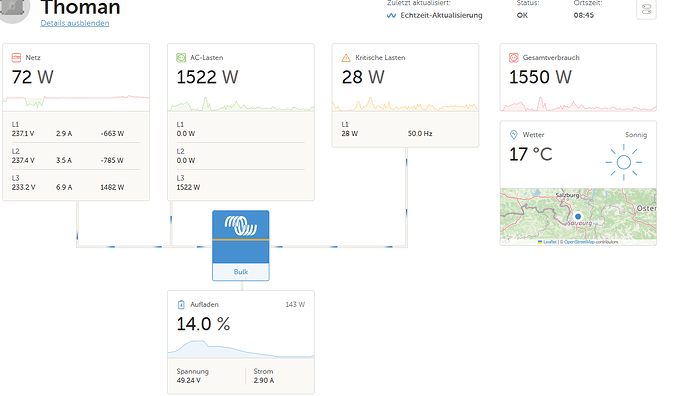This screenshot has width=689, height=396.
Task: Click the Bulk charging state label
Action: point(241,272)
